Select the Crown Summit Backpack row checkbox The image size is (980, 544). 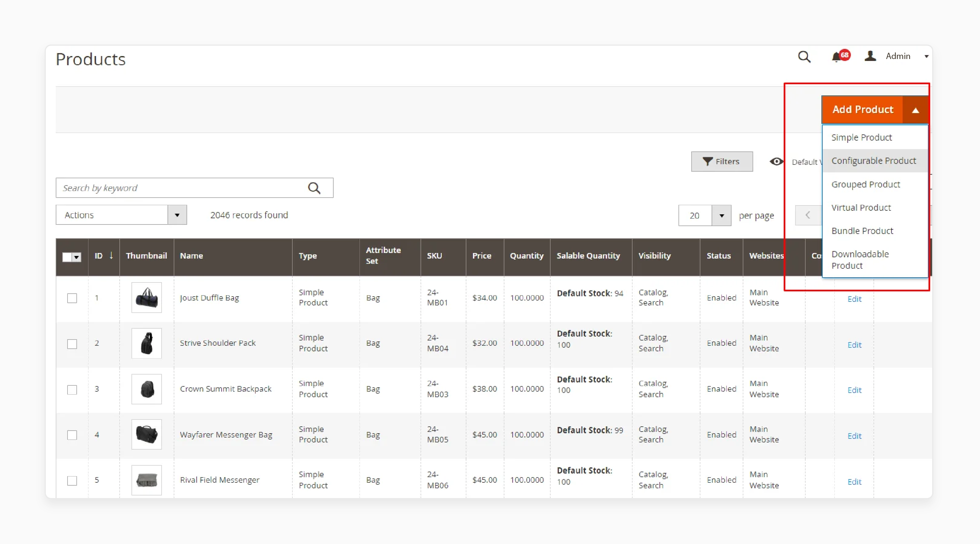tap(72, 390)
